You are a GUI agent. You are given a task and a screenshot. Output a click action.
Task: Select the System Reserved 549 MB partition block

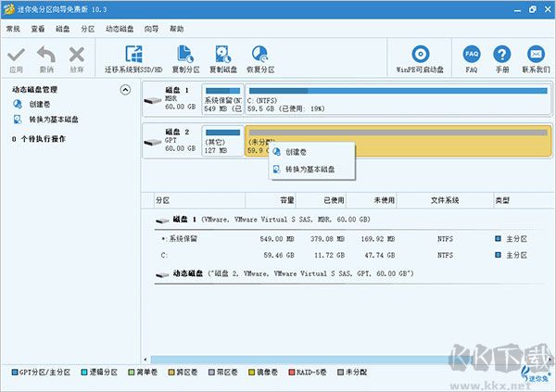pyautogui.click(x=222, y=99)
